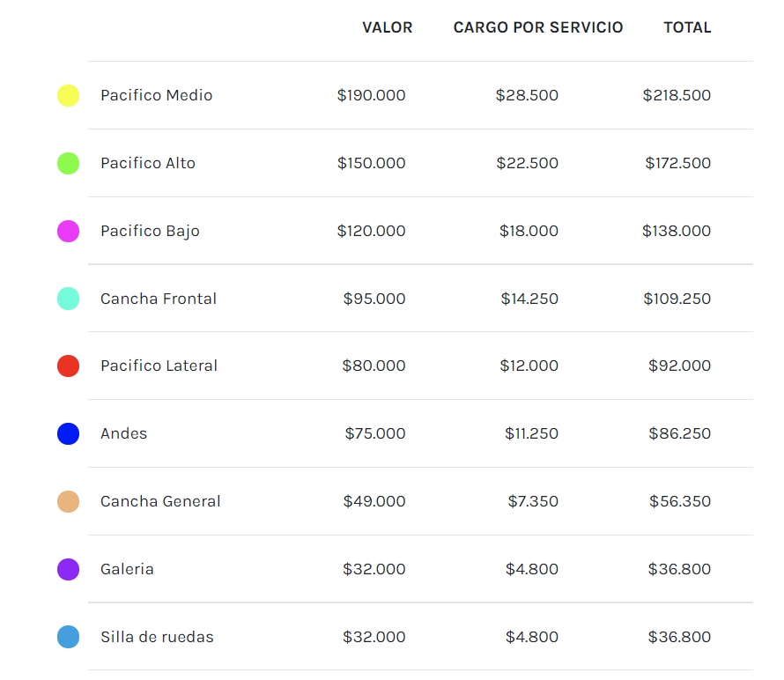Click the $218.500 total for Pacifico Medio
This screenshot has height=680, width=784.
pyautogui.click(x=677, y=95)
